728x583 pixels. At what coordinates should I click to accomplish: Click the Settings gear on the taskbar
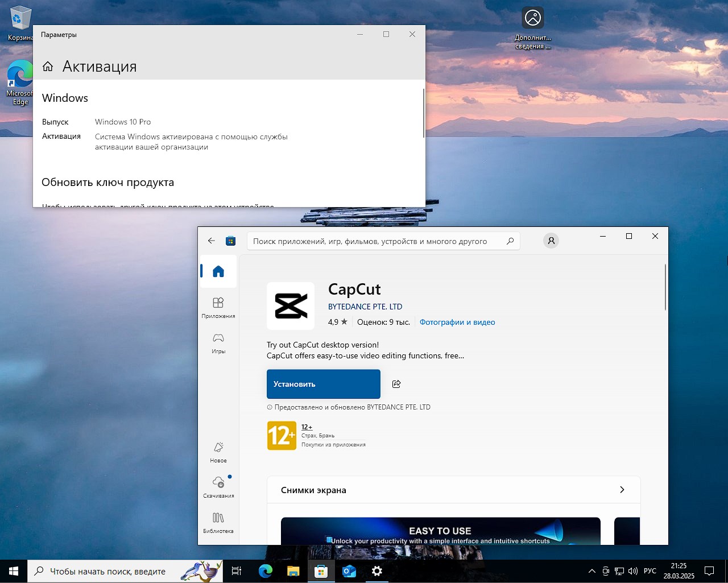pyautogui.click(x=377, y=571)
